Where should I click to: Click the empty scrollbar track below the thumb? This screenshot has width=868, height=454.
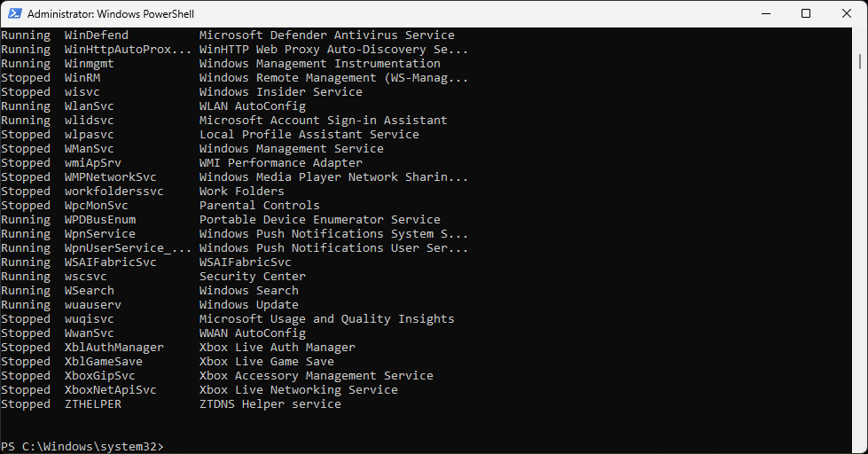tap(861, 266)
